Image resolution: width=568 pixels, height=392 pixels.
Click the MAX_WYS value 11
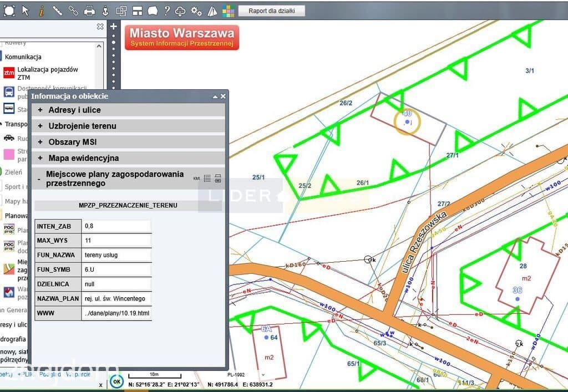click(116, 240)
